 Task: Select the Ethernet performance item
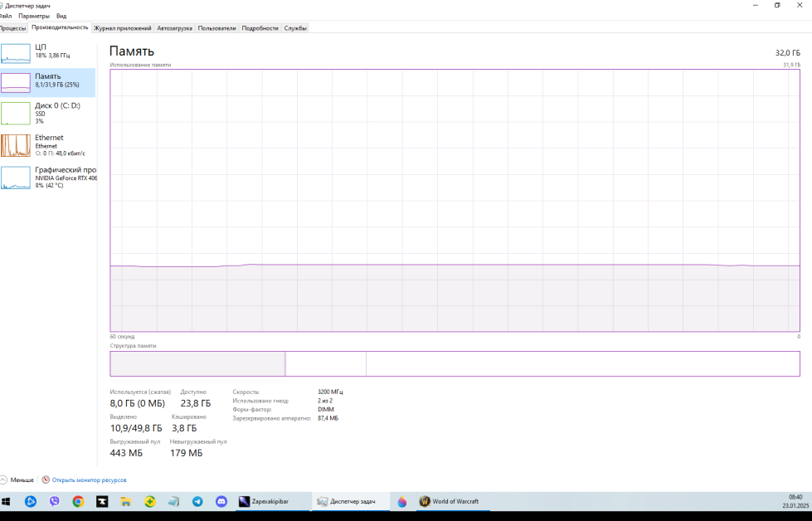47,144
